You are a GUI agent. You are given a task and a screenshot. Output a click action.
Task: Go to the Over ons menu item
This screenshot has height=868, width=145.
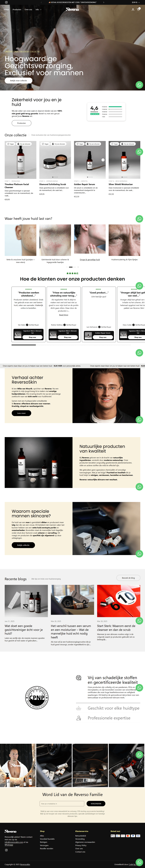(x=28, y=9)
